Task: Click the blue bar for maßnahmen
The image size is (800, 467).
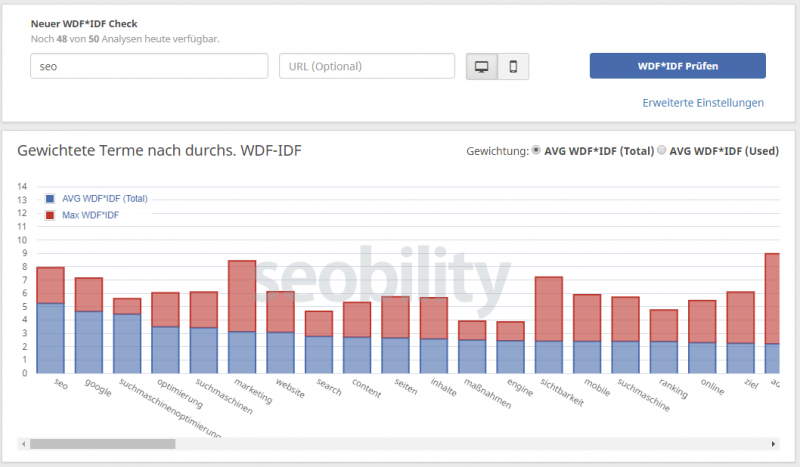Action: coord(472,357)
